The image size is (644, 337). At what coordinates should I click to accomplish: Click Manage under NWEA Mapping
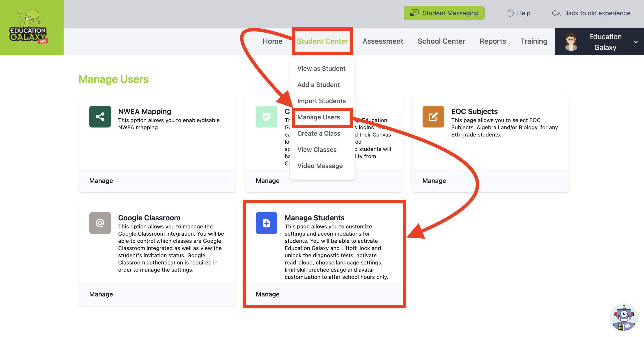[x=101, y=181]
